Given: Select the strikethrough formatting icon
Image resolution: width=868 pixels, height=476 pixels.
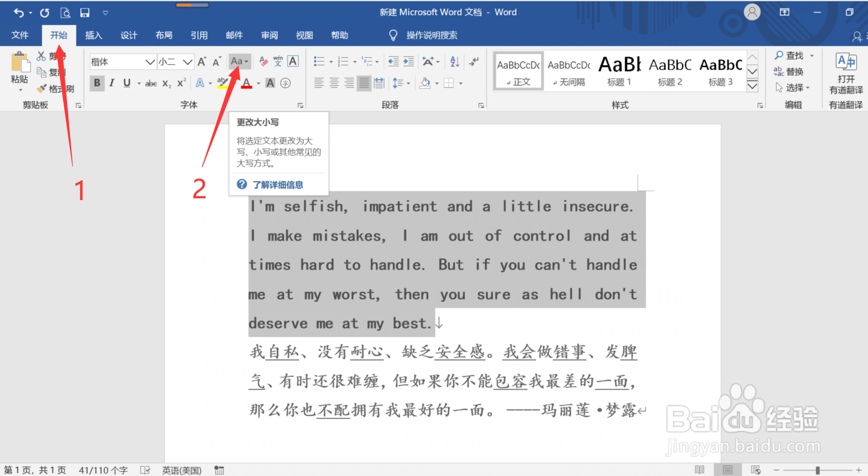Looking at the screenshot, I should (x=150, y=83).
